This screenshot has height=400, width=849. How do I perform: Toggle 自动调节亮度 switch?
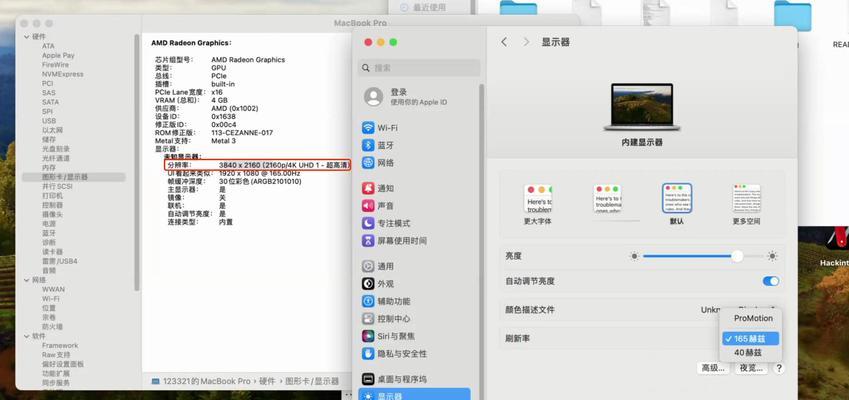pos(770,281)
